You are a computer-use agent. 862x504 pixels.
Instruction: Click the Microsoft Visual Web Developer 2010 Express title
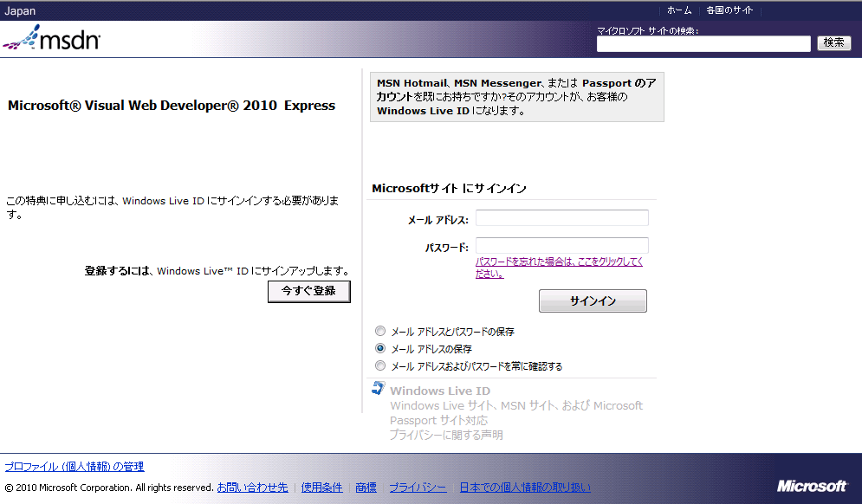[172, 106]
